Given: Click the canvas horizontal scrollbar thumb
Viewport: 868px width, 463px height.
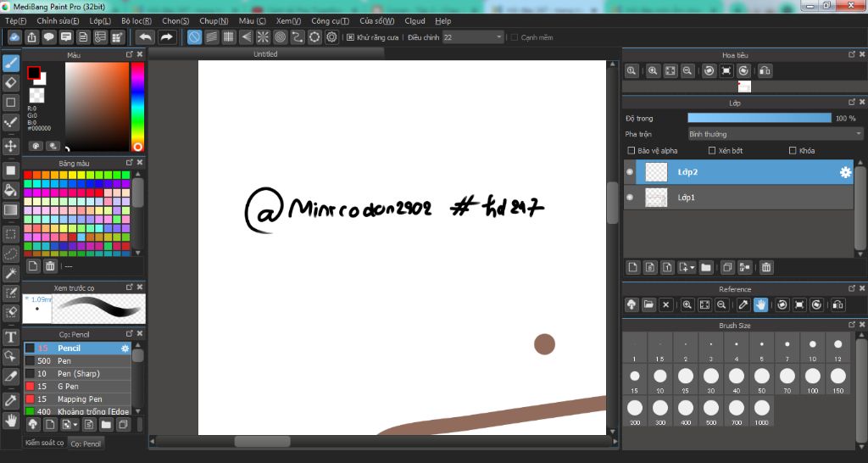Looking at the screenshot, I should point(262,442).
